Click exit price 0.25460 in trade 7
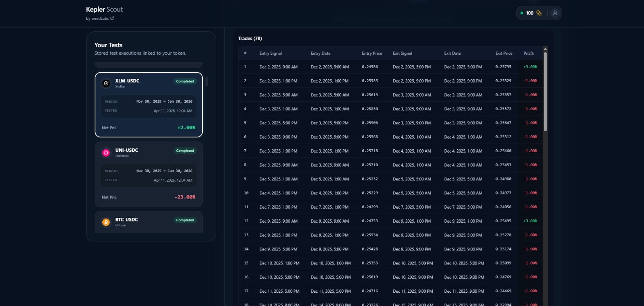Screen dimensions: 644x306 click(503, 151)
